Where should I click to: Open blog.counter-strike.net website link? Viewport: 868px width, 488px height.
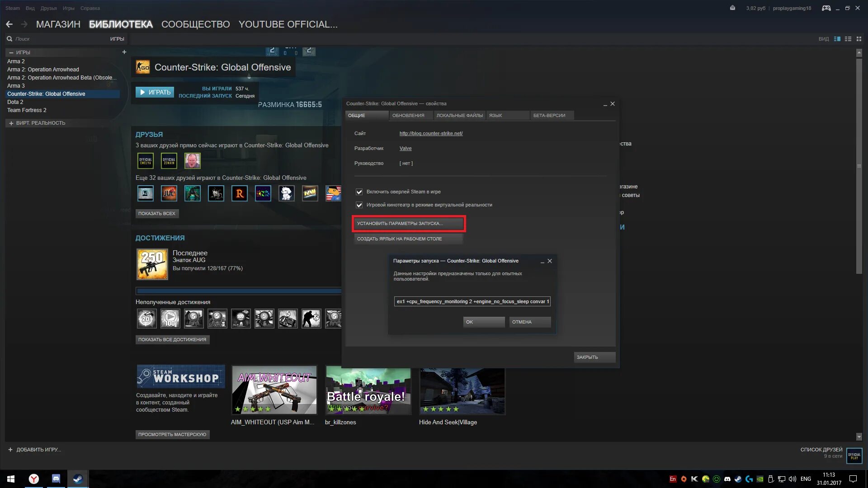coord(431,134)
